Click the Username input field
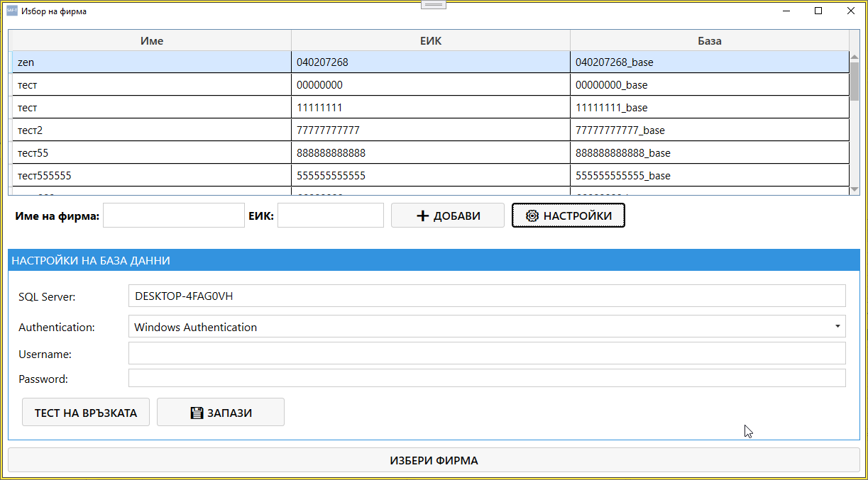Screen dimensions: 868x480 pyautogui.click(x=487, y=353)
